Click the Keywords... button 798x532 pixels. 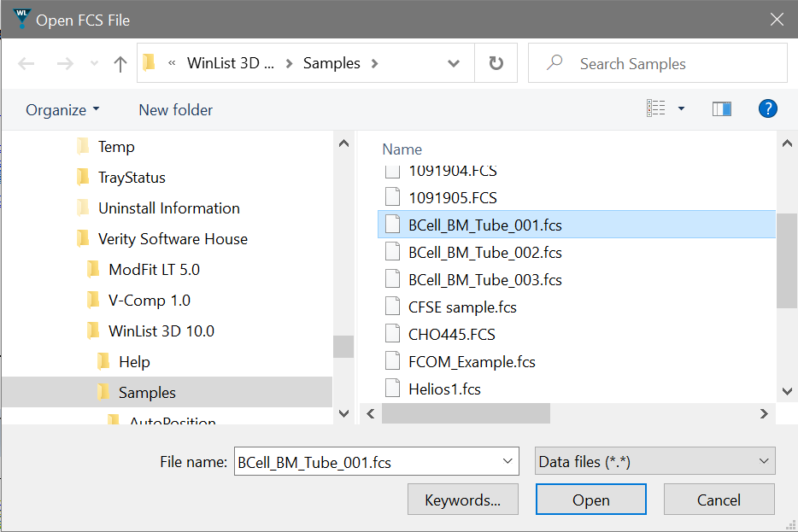click(x=463, y=500)
